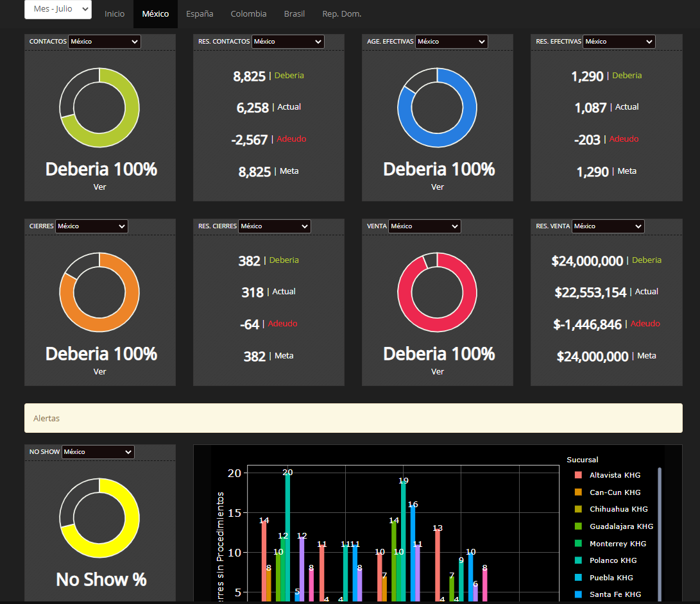Switch to the Inicio tab
Screen dimensions: 700x604
pyautogui.click(x=114, y=14)
